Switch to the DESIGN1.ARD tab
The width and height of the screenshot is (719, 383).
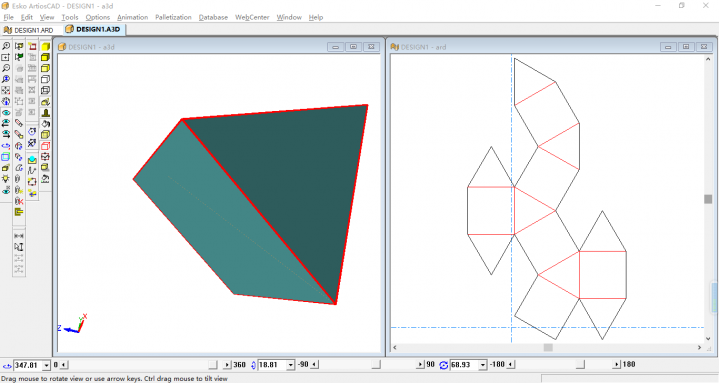pos(29,30)
